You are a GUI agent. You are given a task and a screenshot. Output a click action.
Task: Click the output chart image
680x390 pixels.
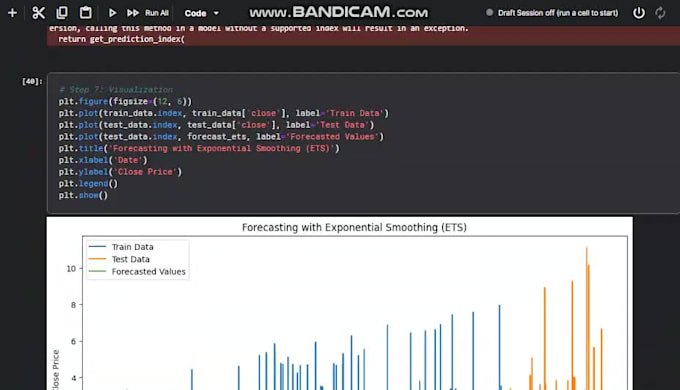coord(340,304)
